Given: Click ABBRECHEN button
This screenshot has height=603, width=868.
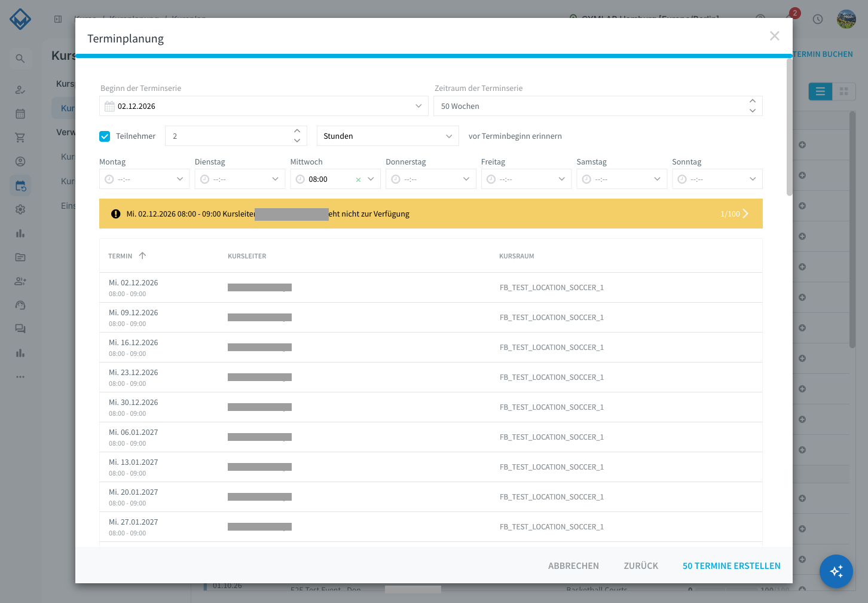Looking at the screenshot, I should (x=573, y=566).
